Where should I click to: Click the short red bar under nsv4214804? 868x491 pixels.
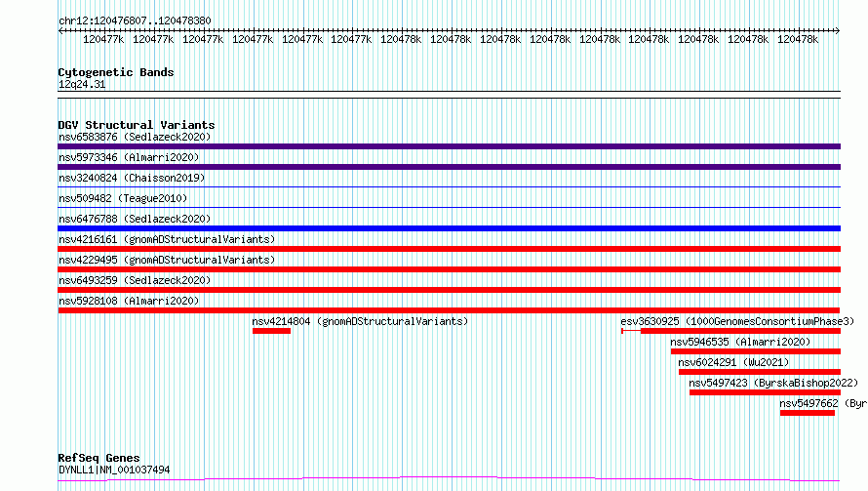click(271, 331)
